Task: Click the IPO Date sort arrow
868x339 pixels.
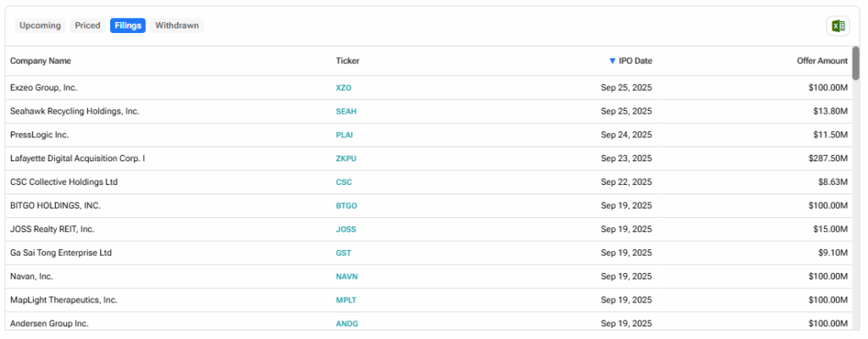Action: (x=612, y=61)
